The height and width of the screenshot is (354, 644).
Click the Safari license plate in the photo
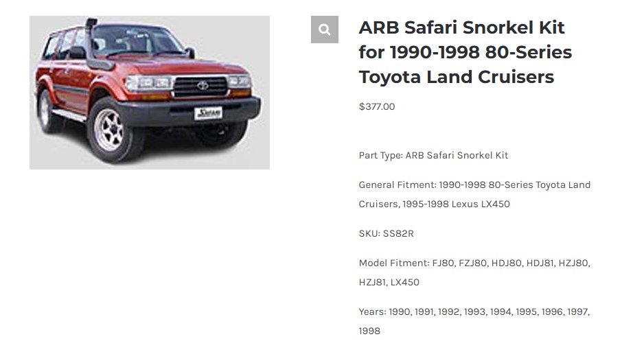(x=208, y=113)
